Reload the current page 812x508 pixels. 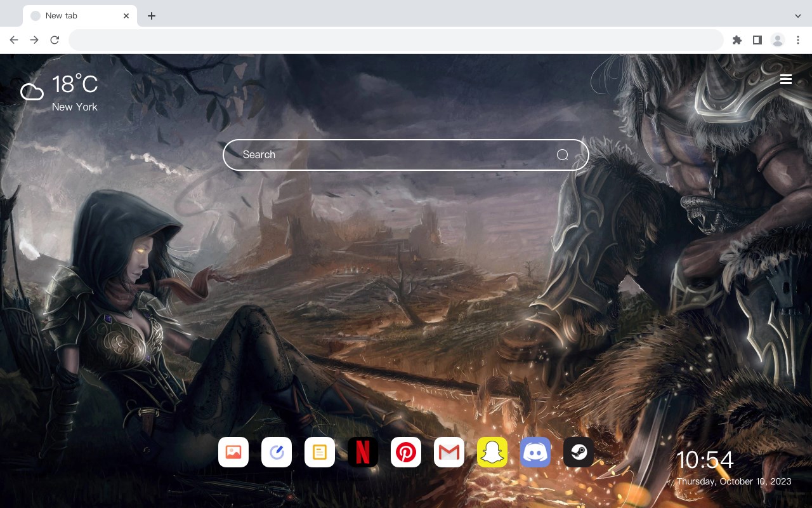55,40
